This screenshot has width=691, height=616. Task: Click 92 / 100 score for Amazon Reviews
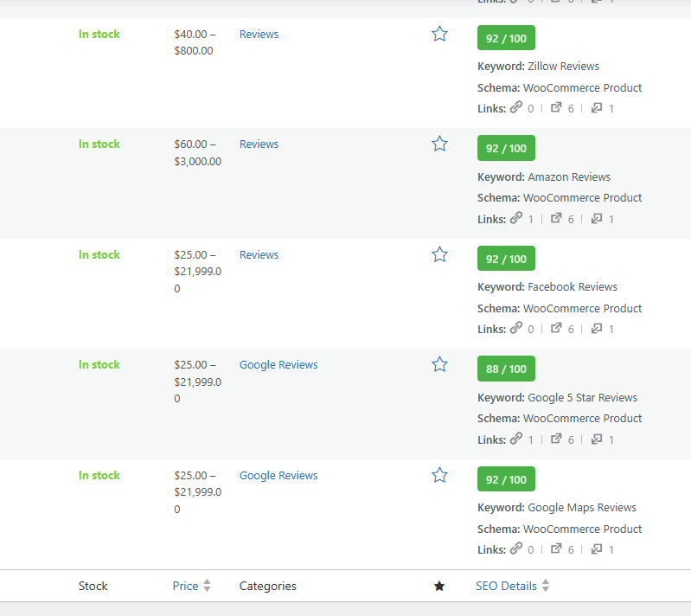coord(506,148)
